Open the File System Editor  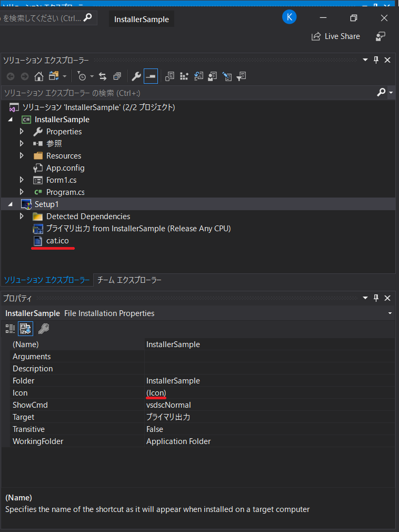coord(169,76)
